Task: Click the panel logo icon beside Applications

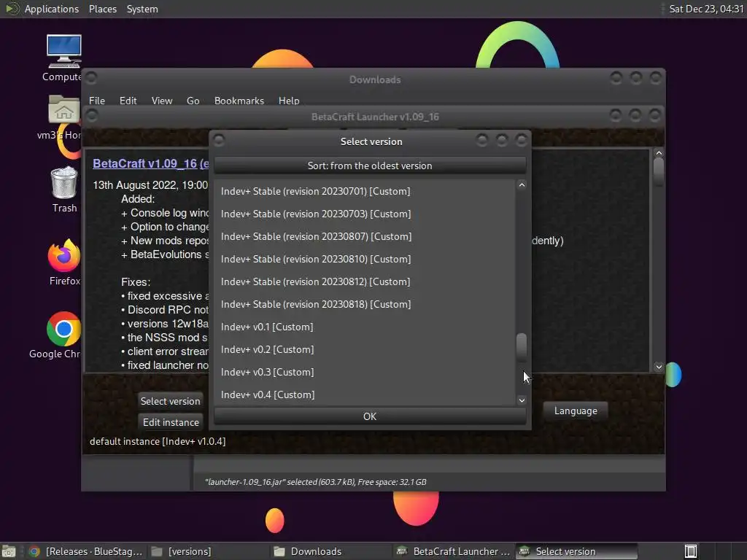Action: coord(12,9)
